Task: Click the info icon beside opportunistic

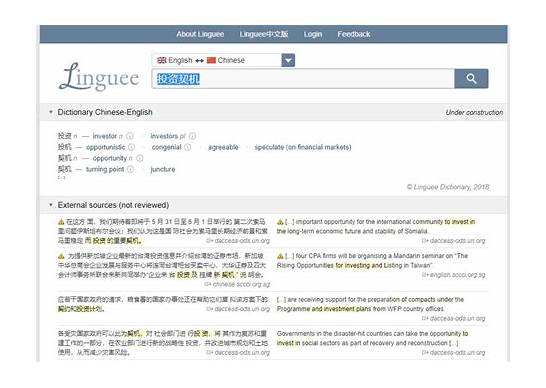Action: pos(131,147)
